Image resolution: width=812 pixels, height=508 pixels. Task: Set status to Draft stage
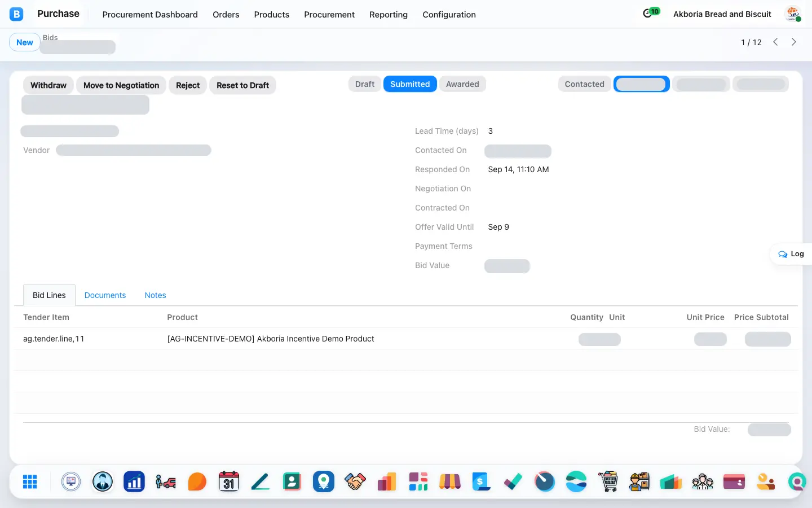pyautogui.click(x=365, y=84)
